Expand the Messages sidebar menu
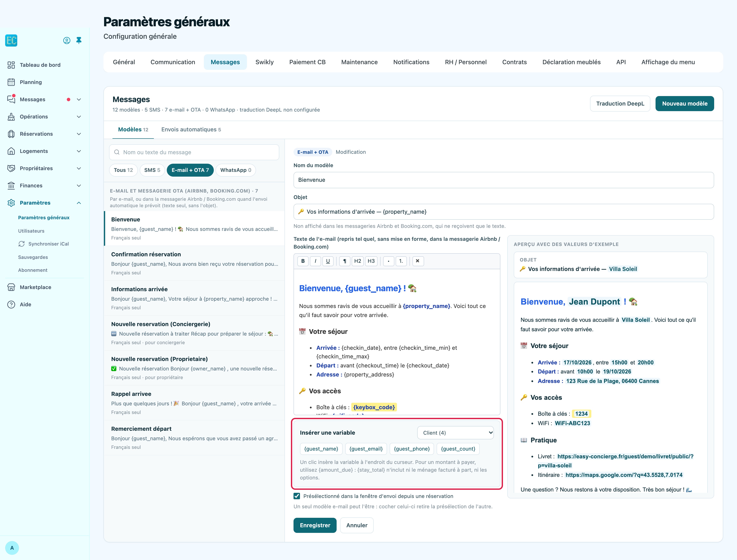 [79, 99]
